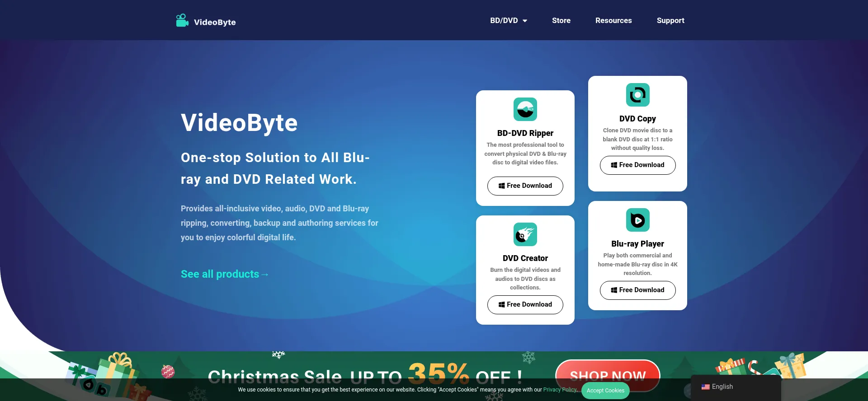Open the DVD Copy product icon

(x=638, y=95)
